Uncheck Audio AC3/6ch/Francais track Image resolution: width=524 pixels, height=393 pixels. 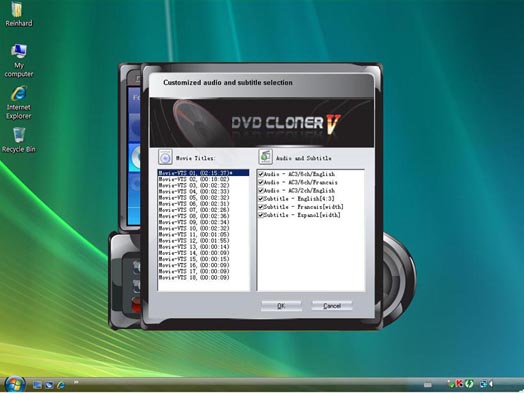point(261,182)
